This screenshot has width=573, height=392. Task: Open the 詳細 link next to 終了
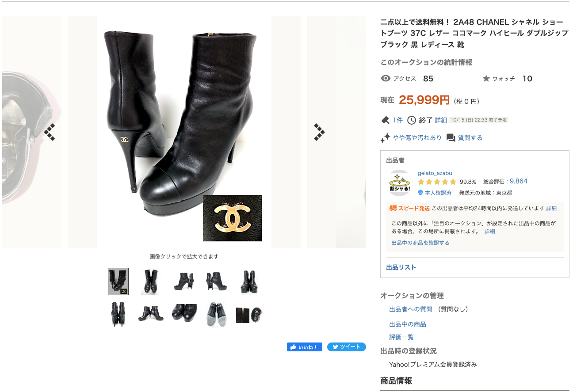(441, 120)
